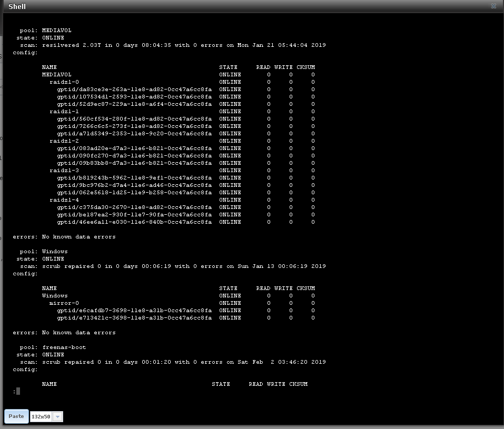Click the Sun Jan 13 scrub line
This screenshot has height=429, width=504.
pyautogui.click(x=173, y=266)
